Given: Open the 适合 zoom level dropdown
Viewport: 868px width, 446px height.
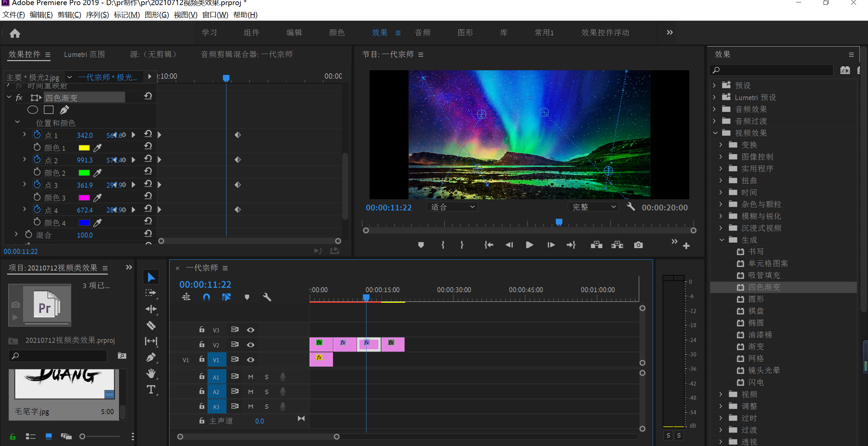Looking at the screenshot, I should pos(452,207).
